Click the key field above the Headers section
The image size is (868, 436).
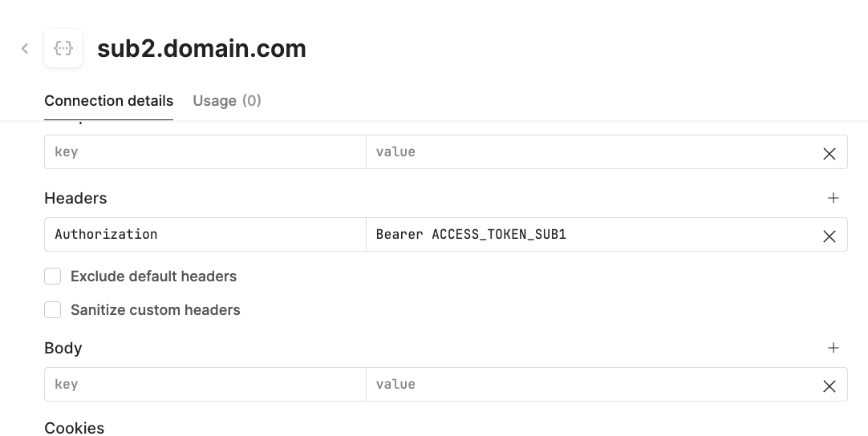pyautogui.click(x=205, y=152)
